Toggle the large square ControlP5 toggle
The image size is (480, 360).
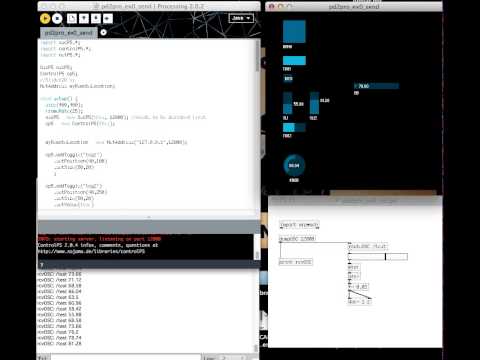click(294, 31)
